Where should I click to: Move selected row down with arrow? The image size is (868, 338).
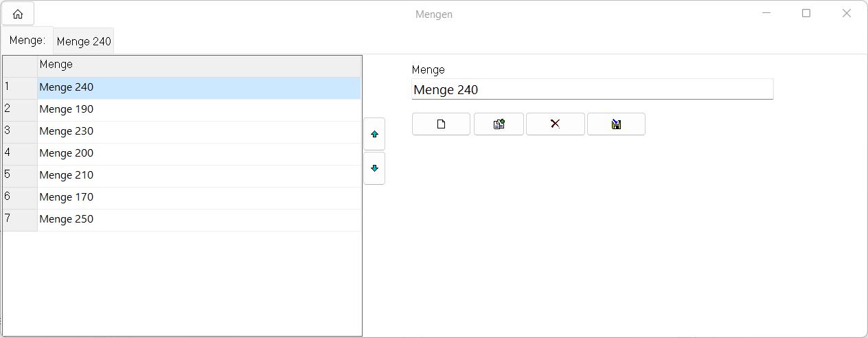(x=374, y=168)
